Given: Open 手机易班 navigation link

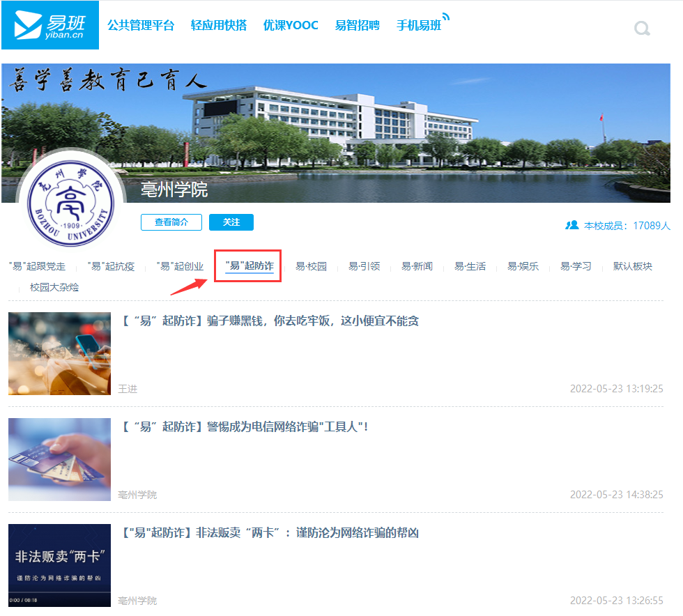Looking at the screenshot, I should (x=419, y=25).
